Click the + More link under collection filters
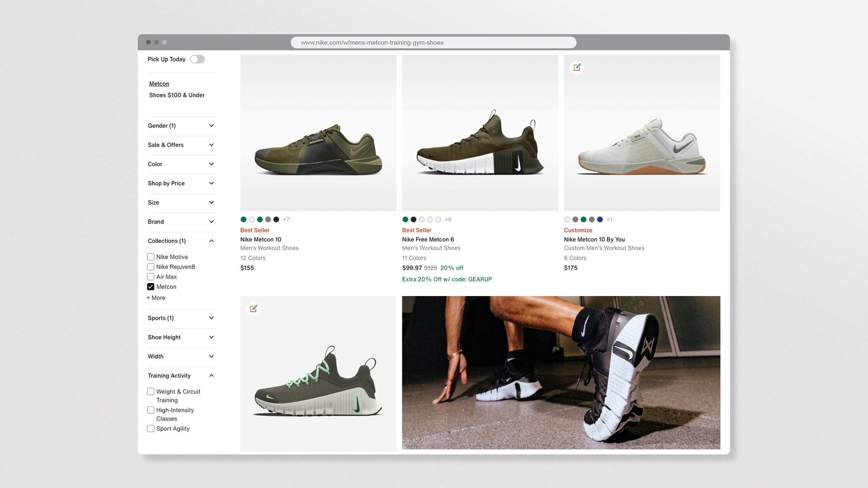This screenshot has width=868, height=488. 156,297
